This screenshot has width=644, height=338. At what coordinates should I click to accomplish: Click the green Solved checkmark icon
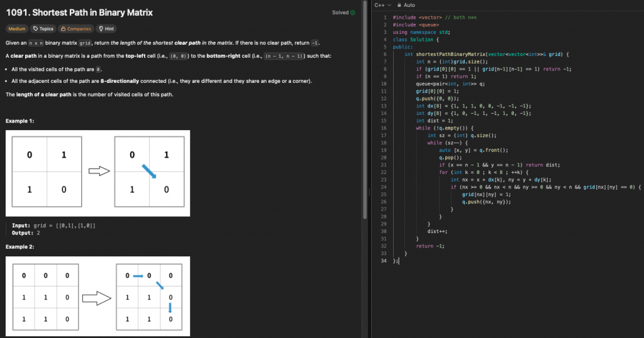pyautogui.click(x=352, y=13)
